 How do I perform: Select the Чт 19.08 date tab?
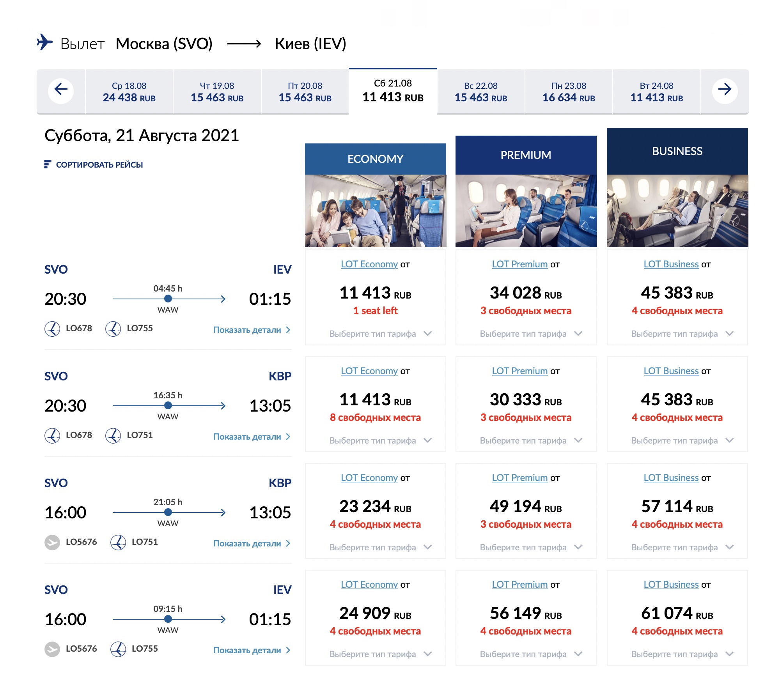point(217,92)
